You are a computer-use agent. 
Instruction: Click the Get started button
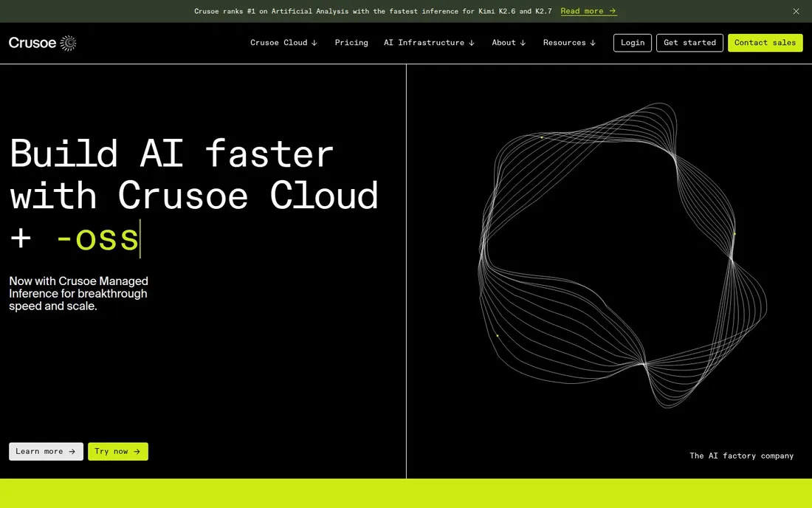[689, 43]
